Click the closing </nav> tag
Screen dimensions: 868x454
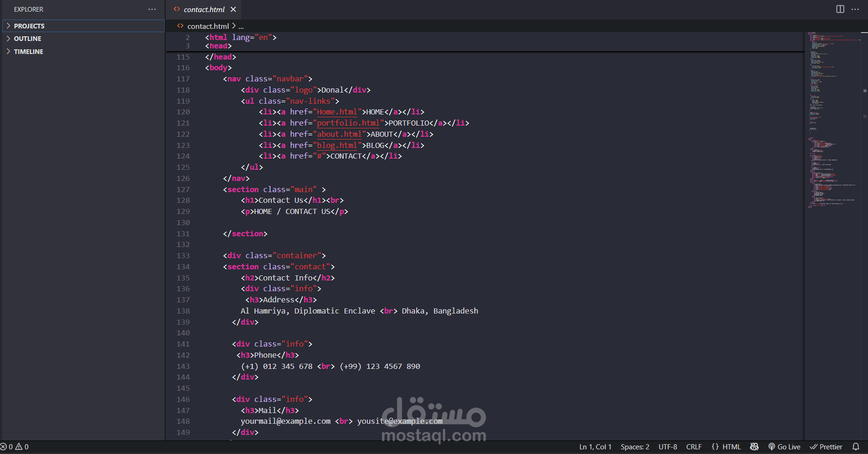point(237,178)
